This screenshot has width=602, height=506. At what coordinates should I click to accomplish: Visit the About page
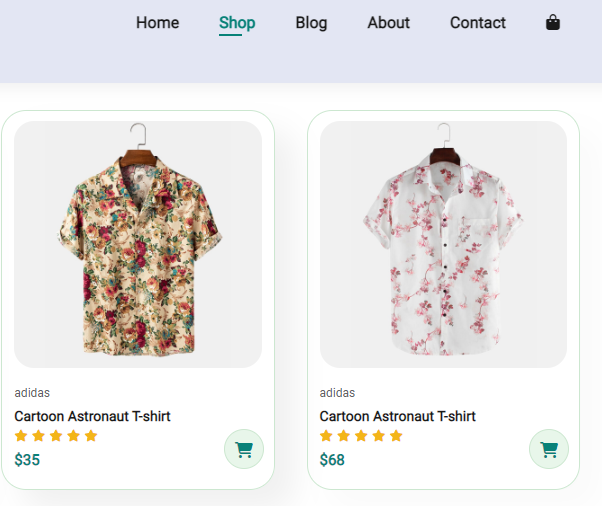389,23
